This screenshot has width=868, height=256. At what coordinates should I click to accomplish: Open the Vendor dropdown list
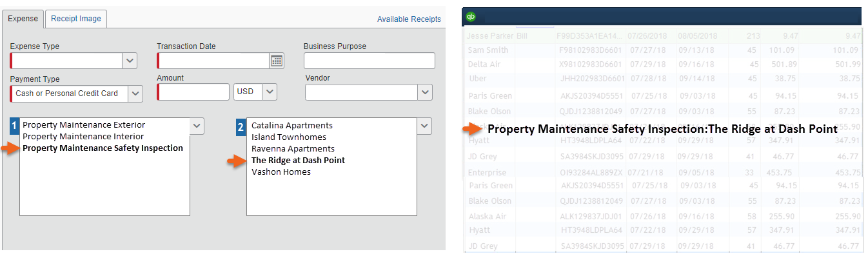[x=425, y=92]
